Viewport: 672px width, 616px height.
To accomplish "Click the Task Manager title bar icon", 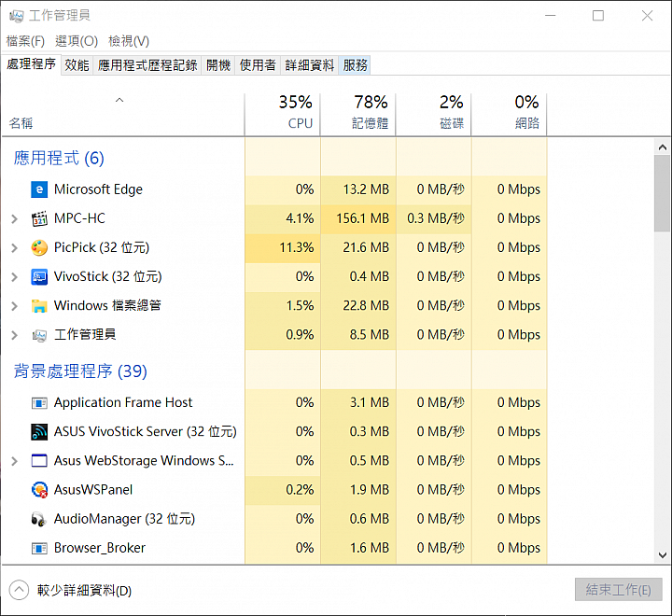I will 16,16.
